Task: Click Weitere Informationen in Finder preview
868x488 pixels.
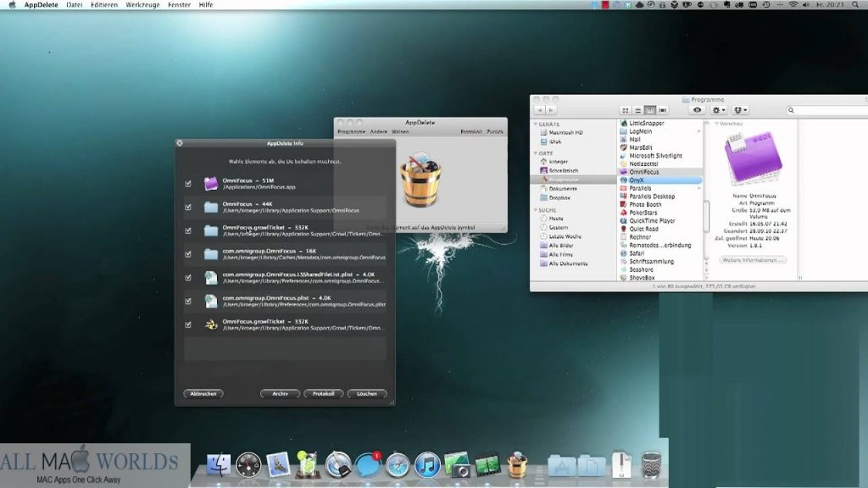Action: (x=753, y=260)
